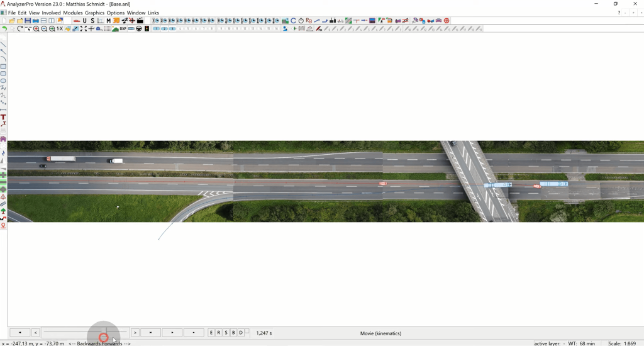Image resolution: width=644 pixels, height=346 pixels.
Task: Open the Involved menu
Action: 52,13
